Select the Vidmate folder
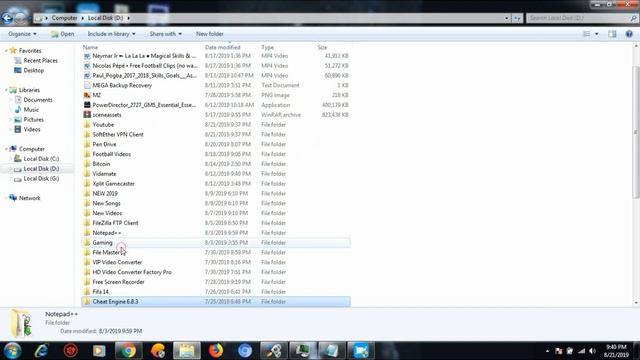Viewport: 640px width, 360px height. tap(104, 173)
